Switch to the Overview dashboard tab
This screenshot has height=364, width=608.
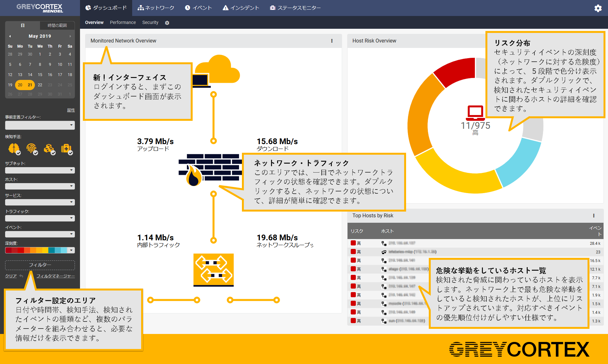94,23
